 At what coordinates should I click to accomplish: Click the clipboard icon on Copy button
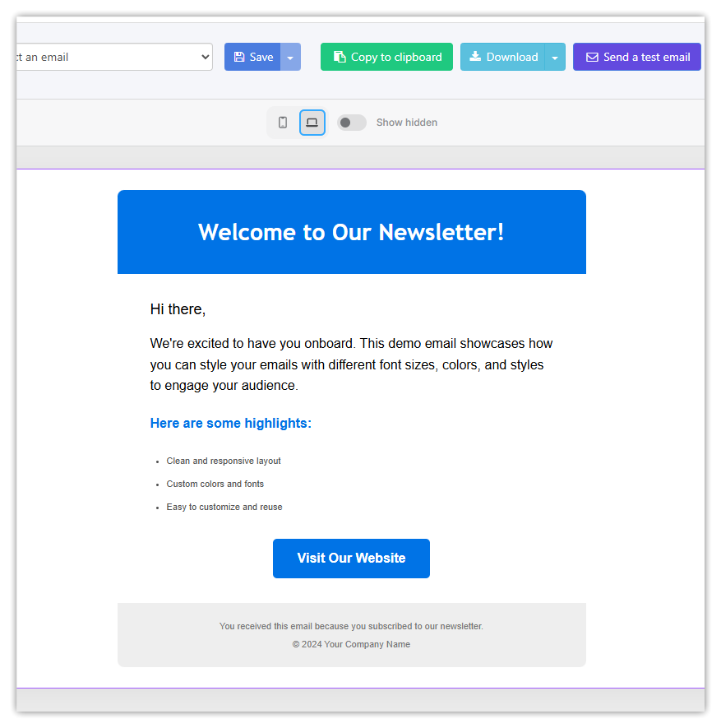[x=339, y=57]
